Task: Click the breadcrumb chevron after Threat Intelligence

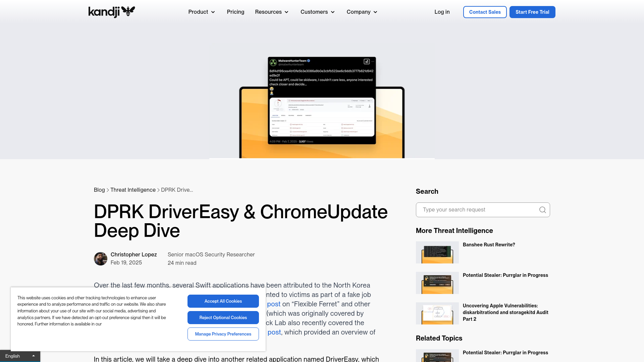Action: click(x=158, y=190)
